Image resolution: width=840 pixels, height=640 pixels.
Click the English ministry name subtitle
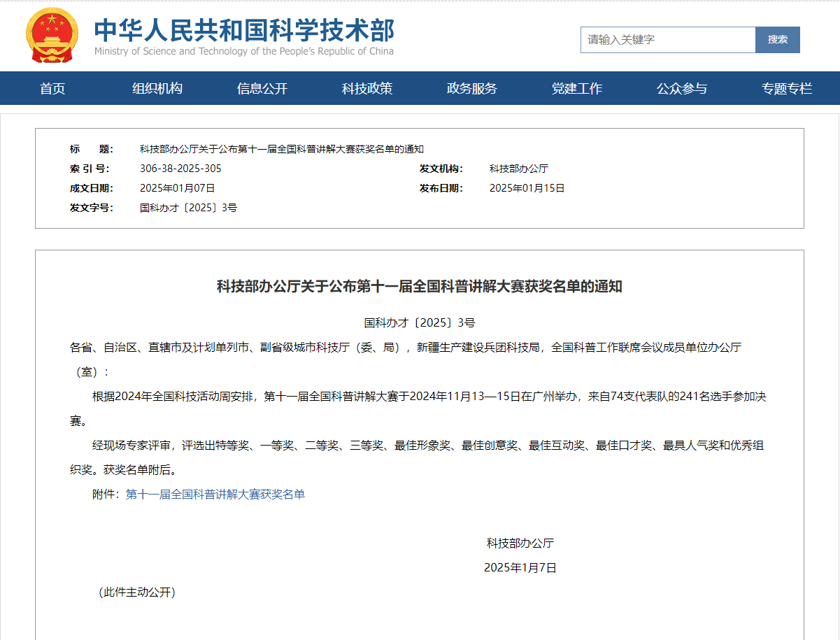tap(244, 51)
